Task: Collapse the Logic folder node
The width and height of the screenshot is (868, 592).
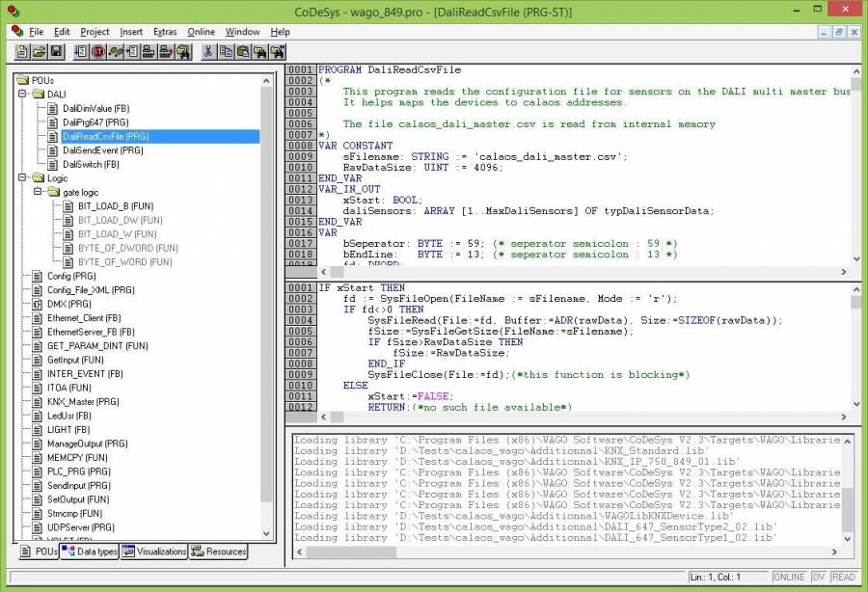Action: point(23,177)
